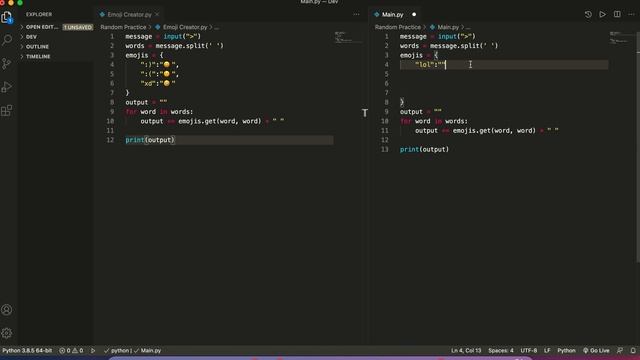Click the EXPLORER panel title
Viewport: 640px width, 360px height.
tap(39, 14)
